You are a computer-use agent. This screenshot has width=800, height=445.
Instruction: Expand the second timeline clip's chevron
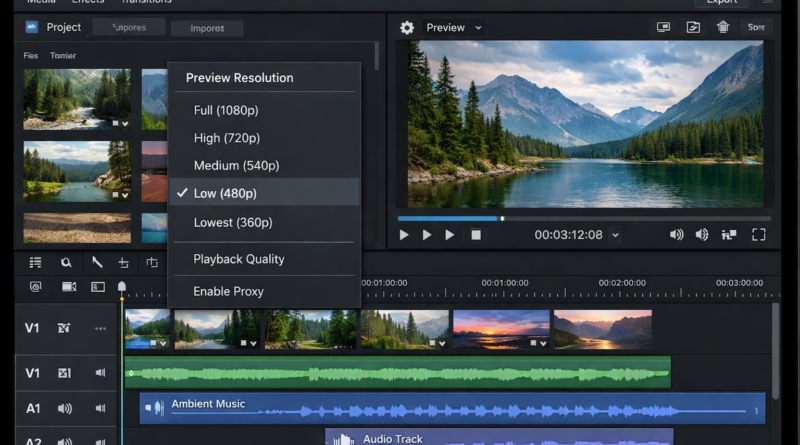click(253, 343)
